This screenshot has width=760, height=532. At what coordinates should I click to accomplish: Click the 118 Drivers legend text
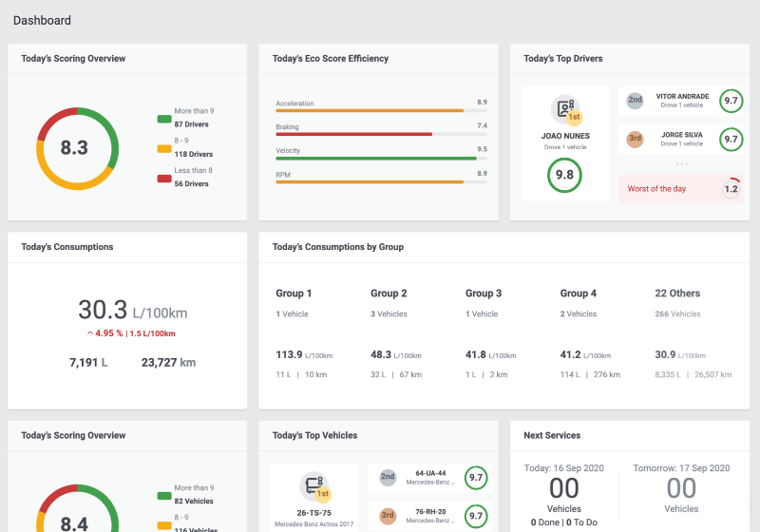(x=194, y=154)
